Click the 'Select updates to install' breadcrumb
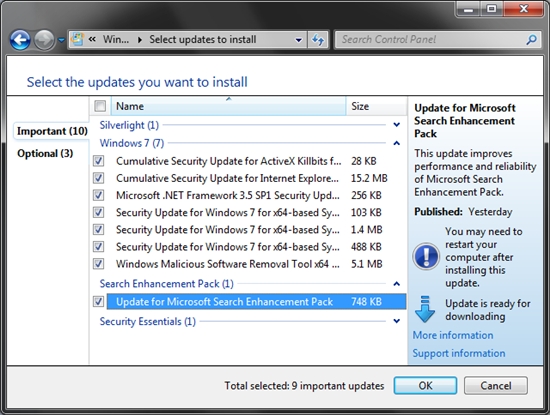The height and width of the screenshot is (415, 550). (203, 40)
